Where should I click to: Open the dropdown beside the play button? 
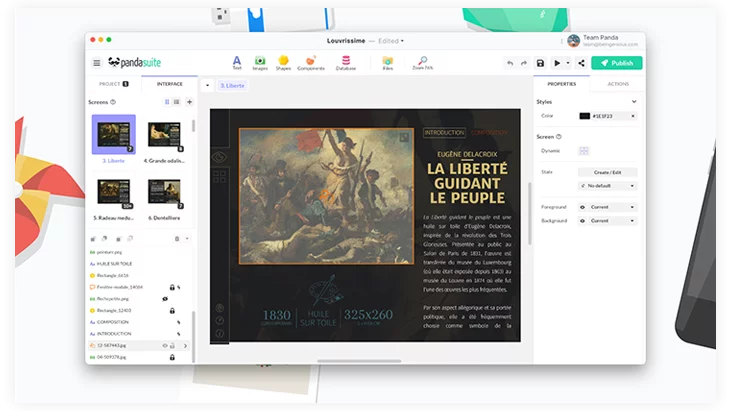[568, 63]
